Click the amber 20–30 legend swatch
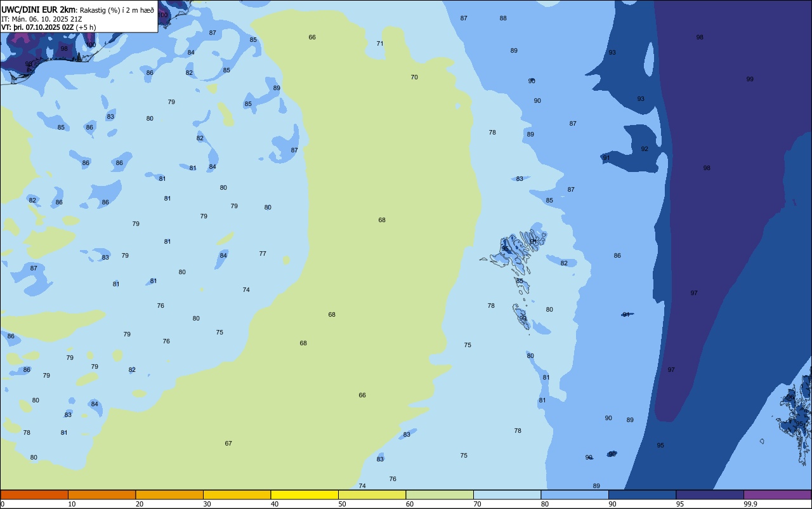The height and width of the screenshot is (509, 812). pos(169,494)
